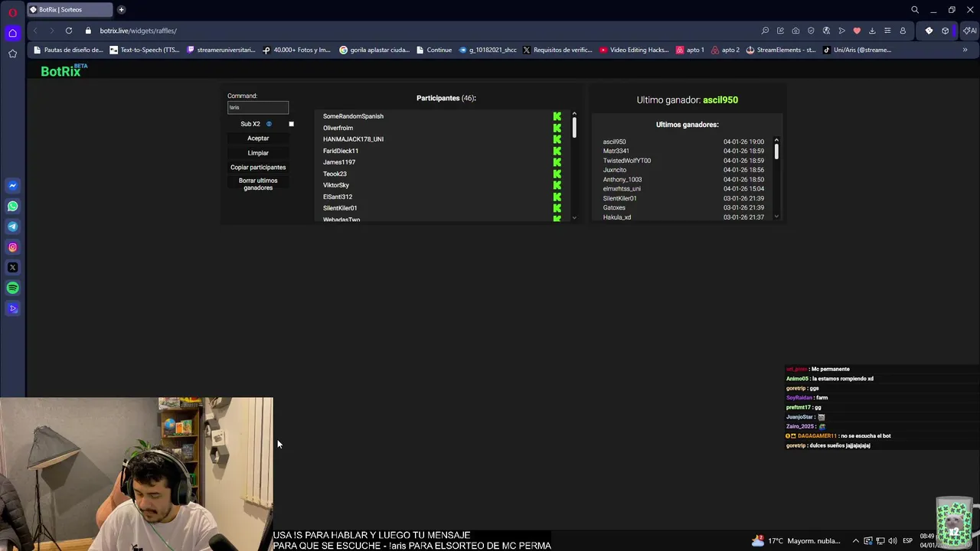Click Borrar ultimos ganadores button
The height and width of the screenshot is (551, 980).
(x=258, y=184)
